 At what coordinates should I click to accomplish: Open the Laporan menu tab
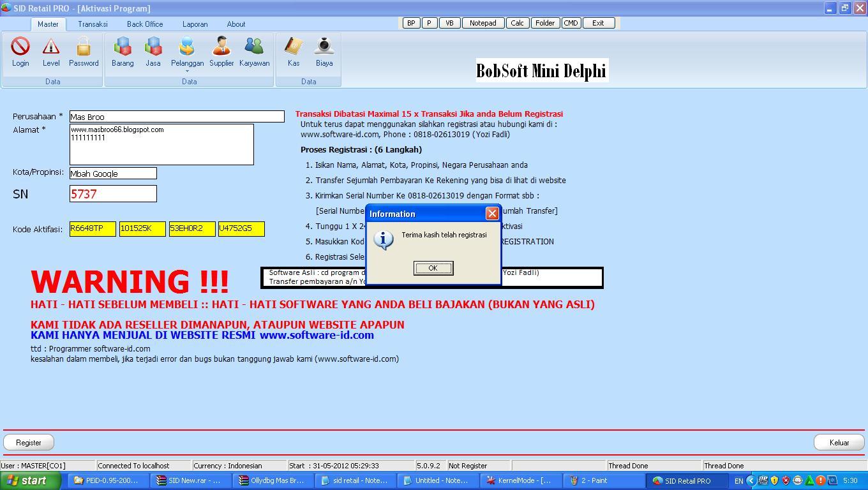195,24
